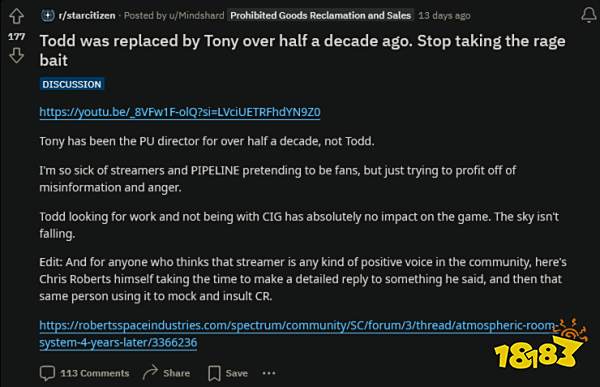Upvote the Todd and Tony post

tap(16, 16)
